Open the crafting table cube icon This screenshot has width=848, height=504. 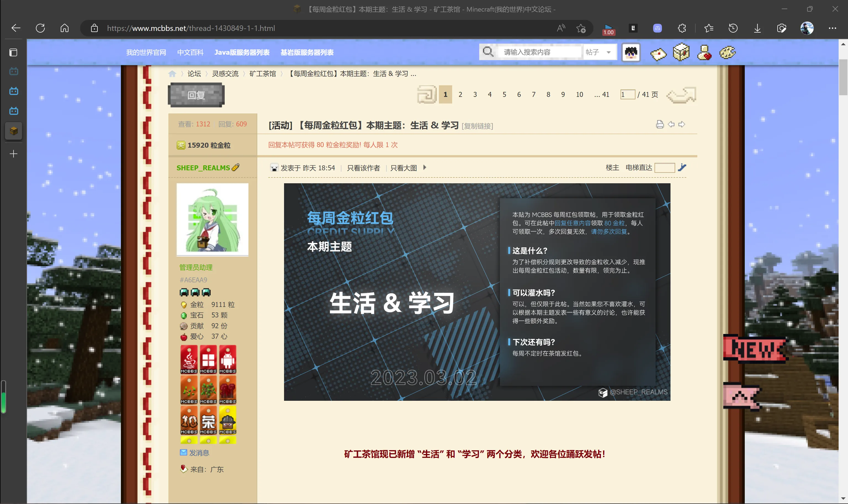coord(681,52)
